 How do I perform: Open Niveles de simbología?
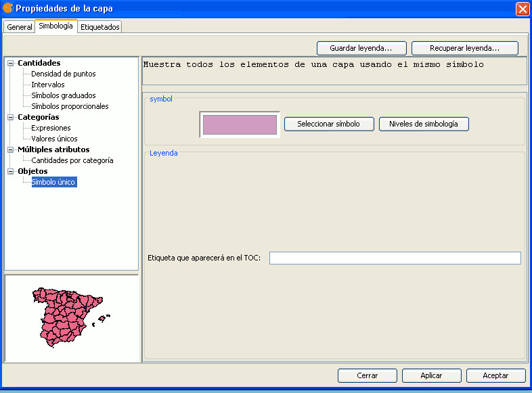(x=424, y=124)
